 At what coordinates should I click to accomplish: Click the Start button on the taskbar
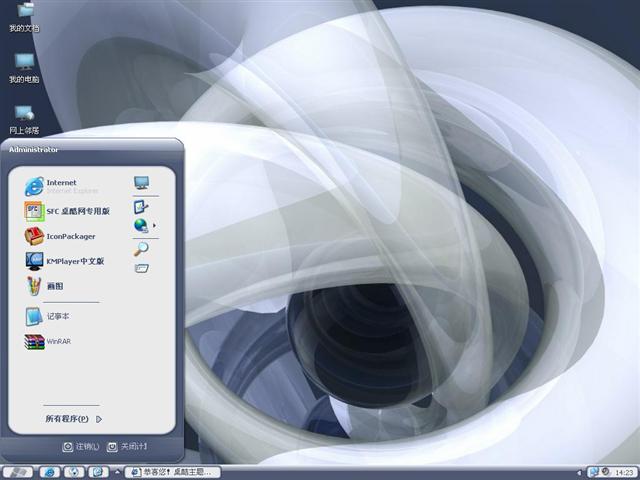pyautogui.click(x=17, y=471)
